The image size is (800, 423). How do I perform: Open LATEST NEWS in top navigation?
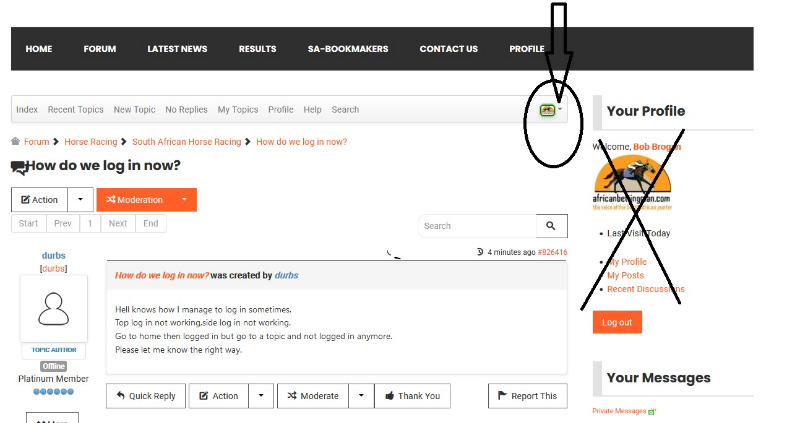tap(177, 49)
